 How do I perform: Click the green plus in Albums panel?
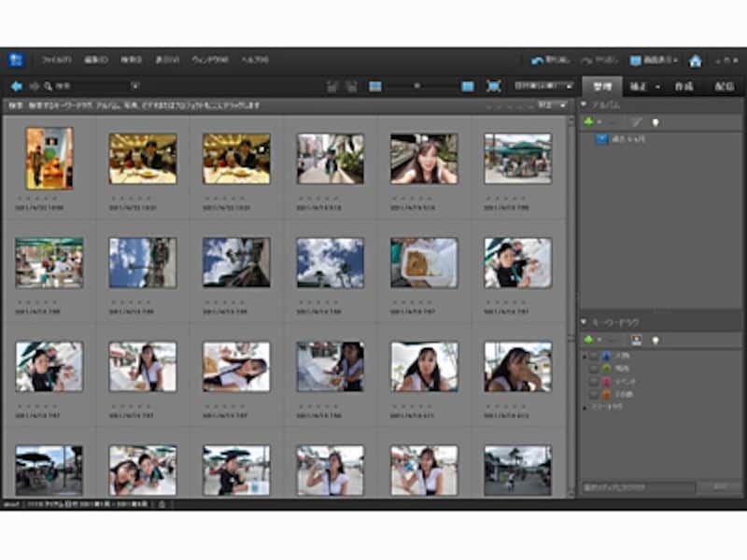[x=588, y=122]
